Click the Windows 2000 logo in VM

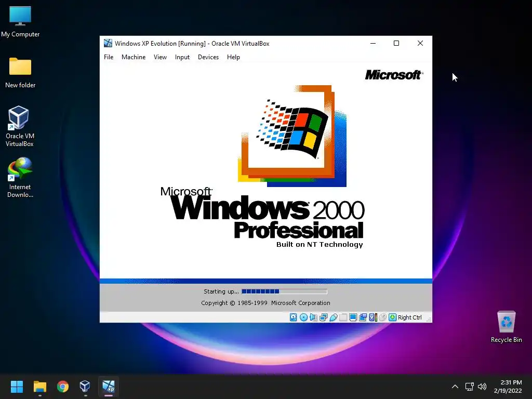(x=292, y=136)
